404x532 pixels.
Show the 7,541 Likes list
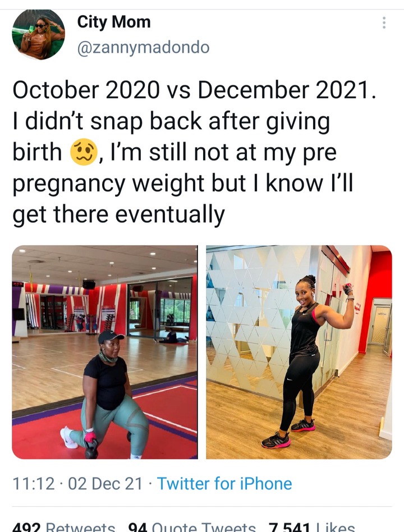click(312, 527)
